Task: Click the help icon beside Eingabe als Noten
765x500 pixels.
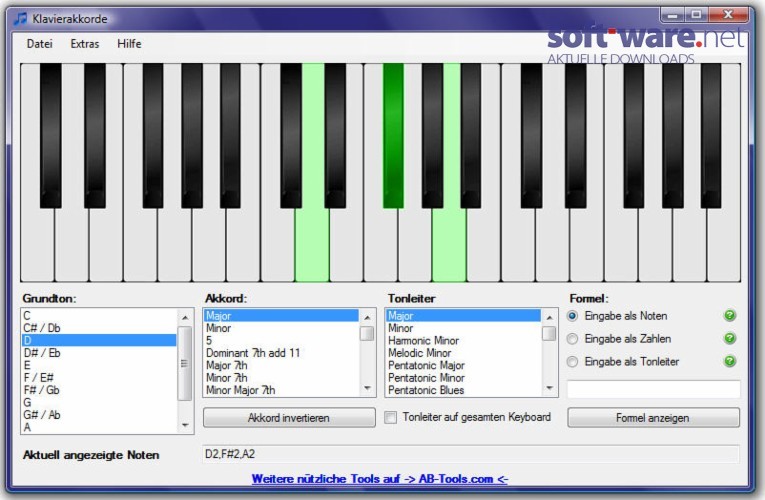Action: point(729,316)
